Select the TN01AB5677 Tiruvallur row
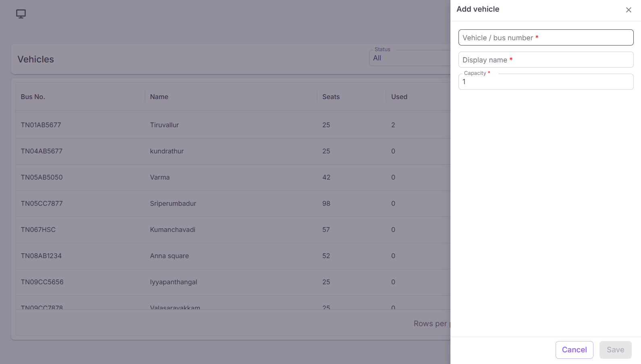 point(233,125)
